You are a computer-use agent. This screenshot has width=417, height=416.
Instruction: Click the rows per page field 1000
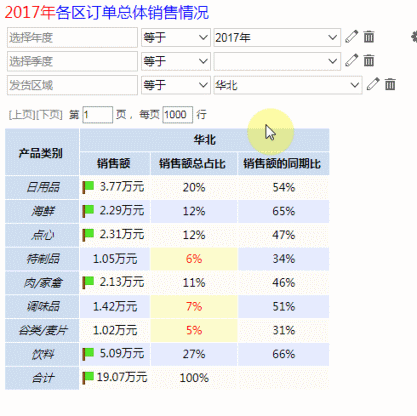click(x=178, y=115)
